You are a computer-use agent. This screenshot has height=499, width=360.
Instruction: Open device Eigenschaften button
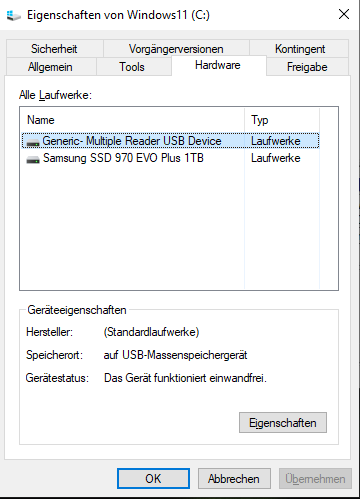(x=283, y=423)
